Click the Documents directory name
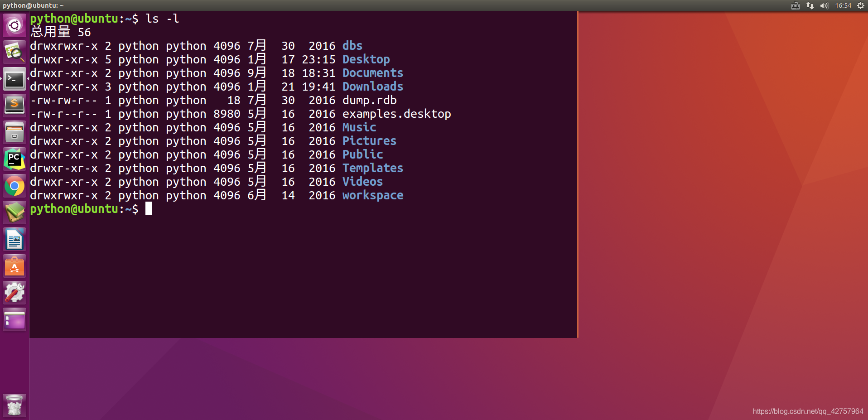The image size is (868, 420). pyautogui.click(x=373, y=73)
